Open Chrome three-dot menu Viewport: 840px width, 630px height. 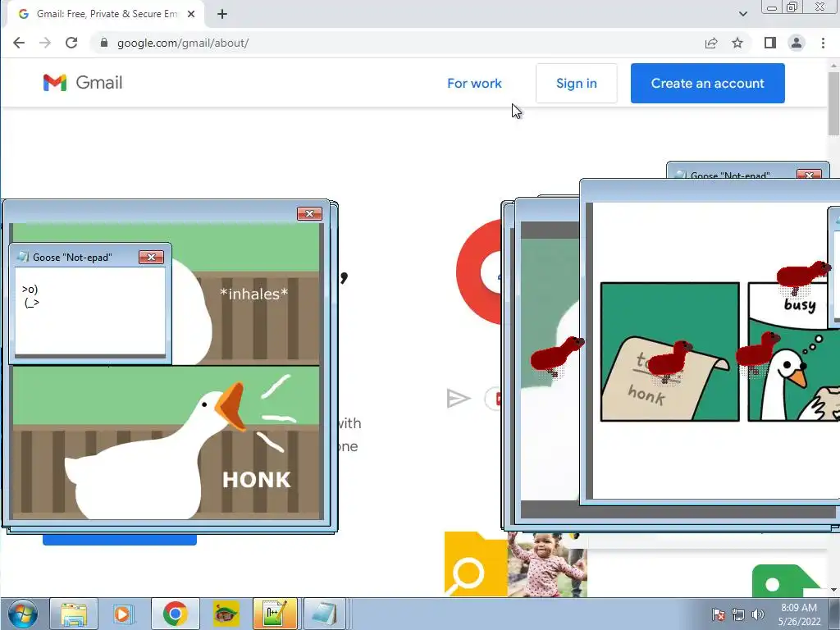click(x=823, y=43)
